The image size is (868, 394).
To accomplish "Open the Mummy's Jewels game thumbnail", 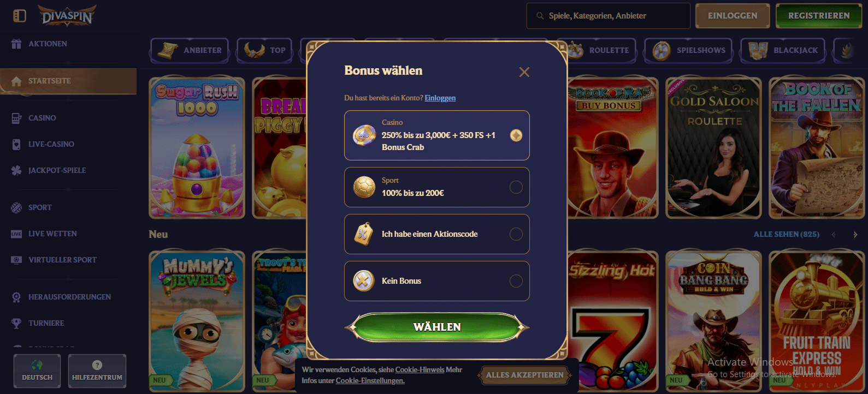I will point(197,321).
